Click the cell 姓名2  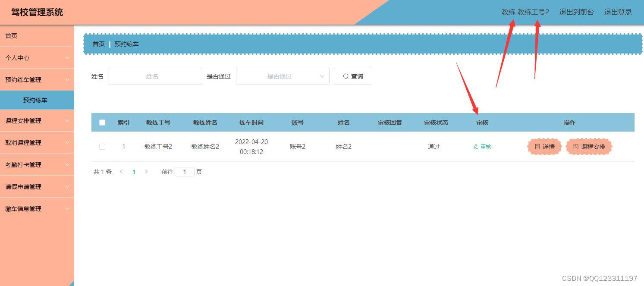tap(344, 147)
